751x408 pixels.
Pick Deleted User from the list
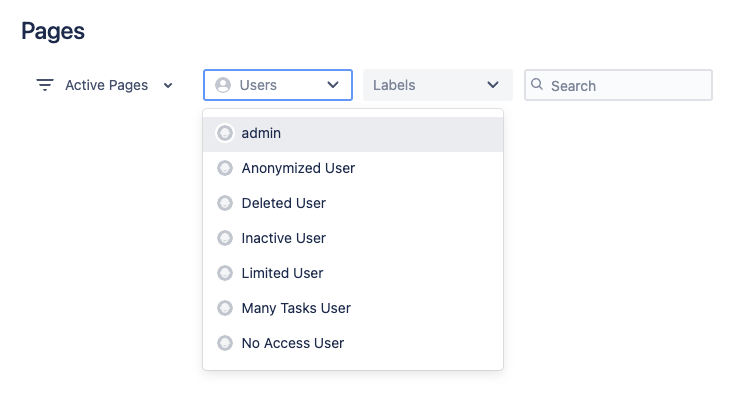click(x=353, y=203)
